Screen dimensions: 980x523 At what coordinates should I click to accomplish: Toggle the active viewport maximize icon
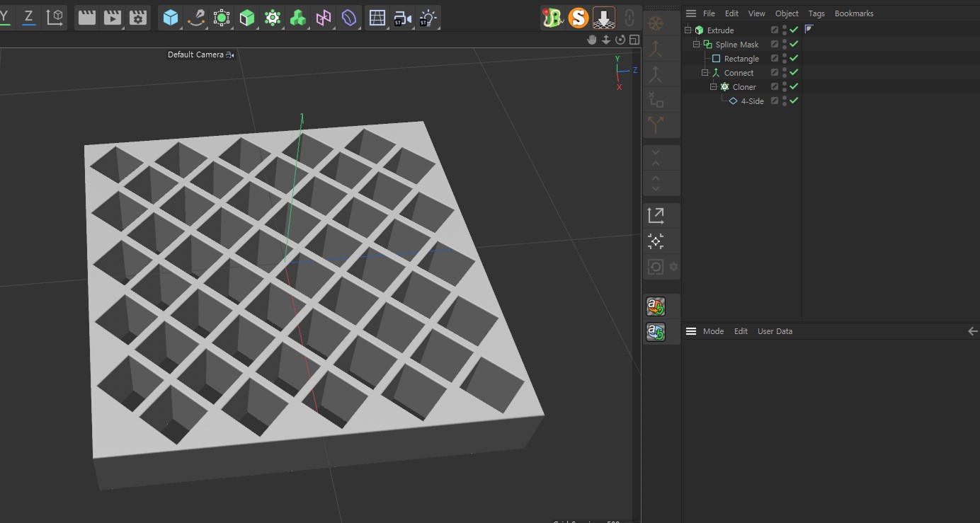click(634, 40)
